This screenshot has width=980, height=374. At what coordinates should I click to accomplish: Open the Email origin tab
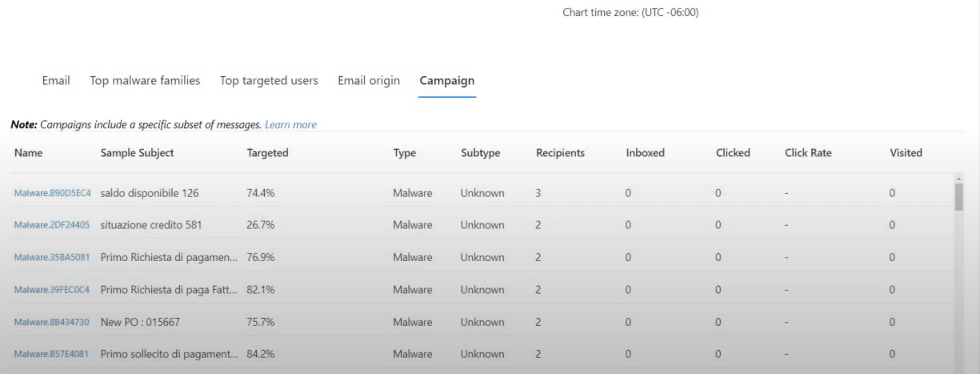tap(369, 81)
